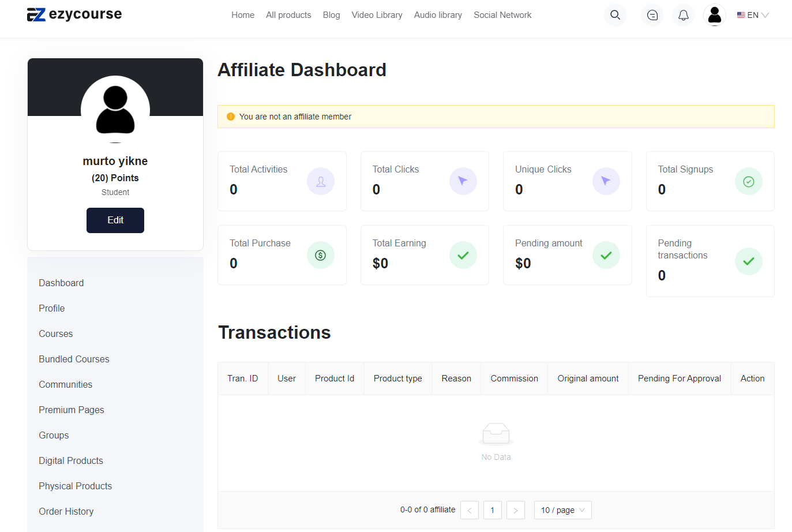Click the Total Purchase dollar icon

[x=321, y=255]
